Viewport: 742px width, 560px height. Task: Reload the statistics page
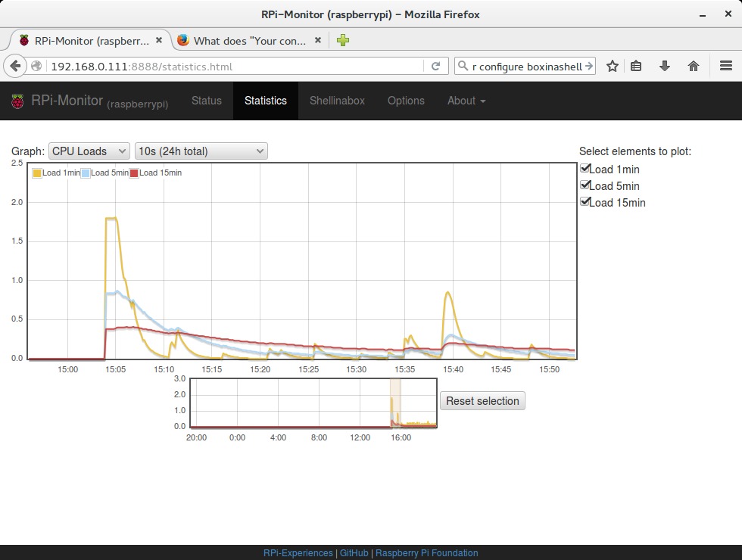[x=434, y=66]
